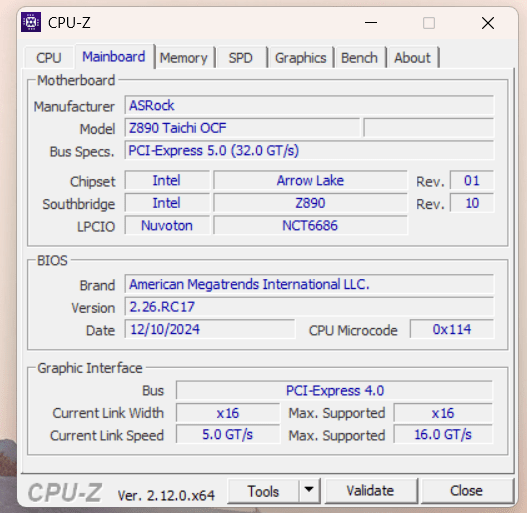Click the PCI-Express 4.0 graphic bus field
The image size is (527, 513).
(x=334, y=391)
